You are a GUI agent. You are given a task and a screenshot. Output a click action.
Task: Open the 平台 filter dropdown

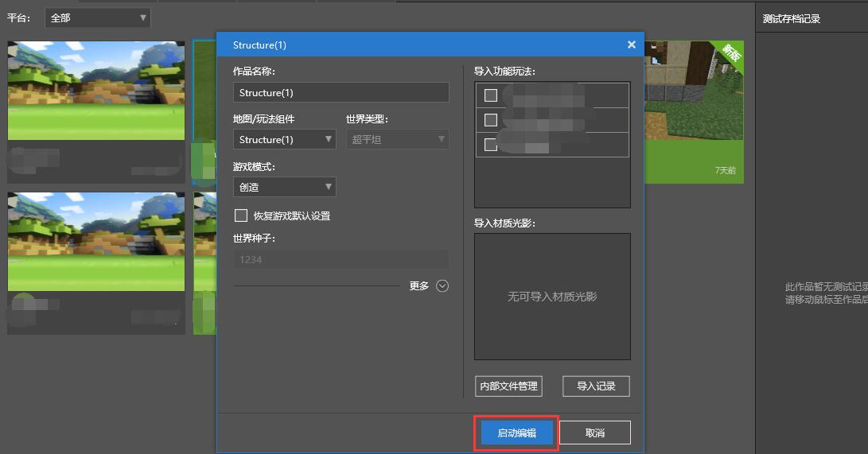pos(97,17)
